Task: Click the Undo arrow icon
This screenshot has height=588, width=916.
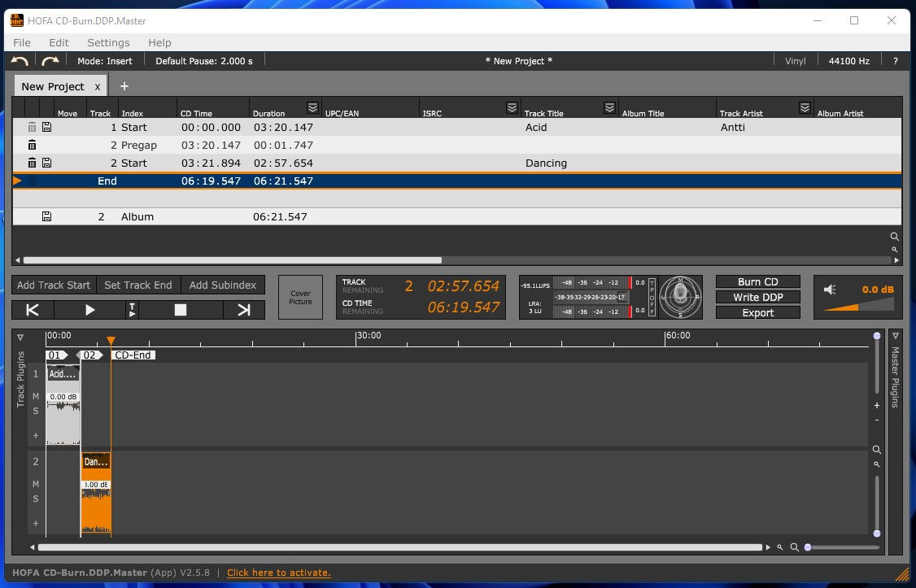Action: [20, 61]
